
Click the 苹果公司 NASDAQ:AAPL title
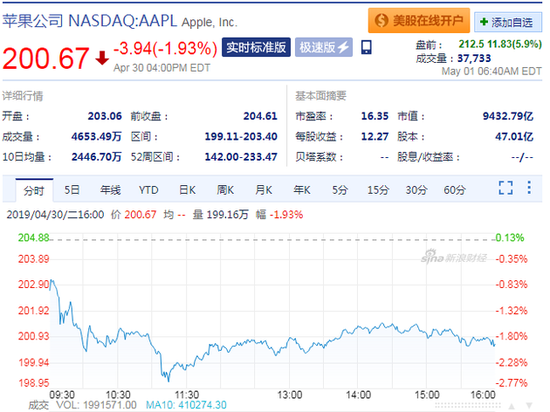click(90, 21)
